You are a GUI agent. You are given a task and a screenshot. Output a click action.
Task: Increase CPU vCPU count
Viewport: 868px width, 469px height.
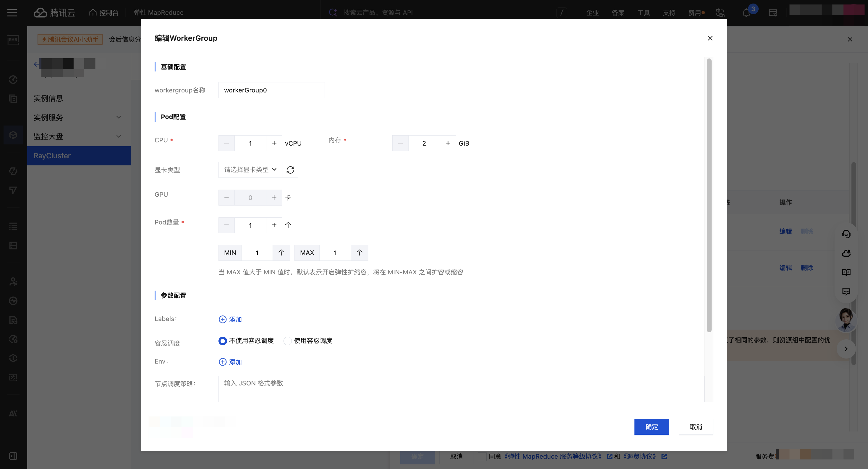[x=274, y=143]
